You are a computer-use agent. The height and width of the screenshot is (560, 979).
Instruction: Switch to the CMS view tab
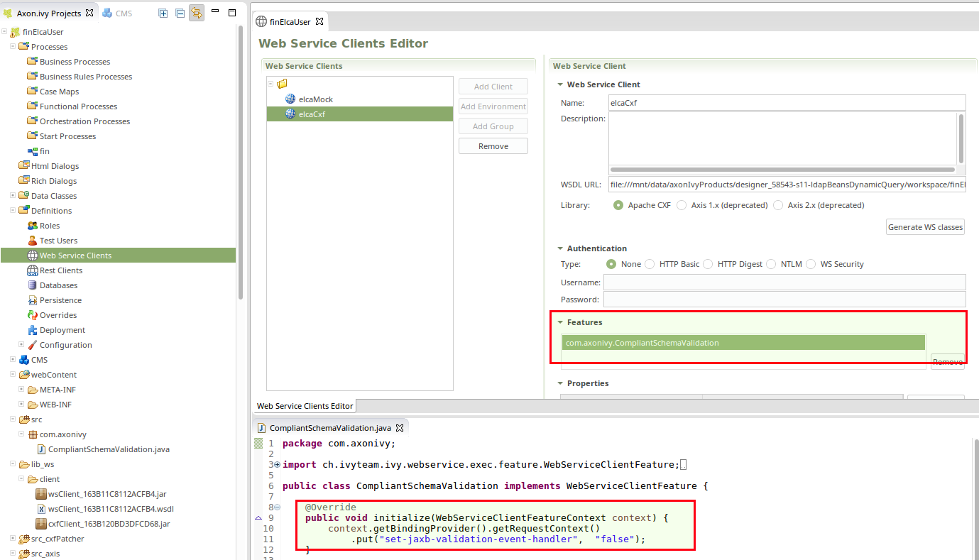[x=117, y=13]
